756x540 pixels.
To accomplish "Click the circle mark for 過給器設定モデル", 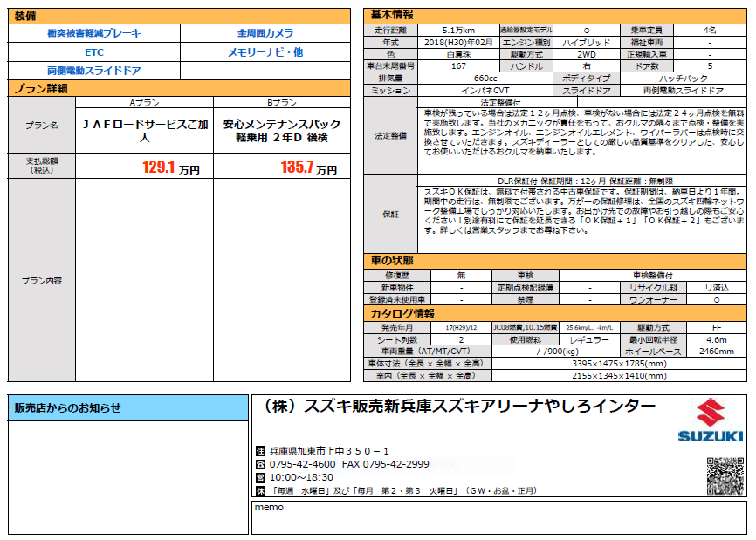I will (x=583, y=30).
